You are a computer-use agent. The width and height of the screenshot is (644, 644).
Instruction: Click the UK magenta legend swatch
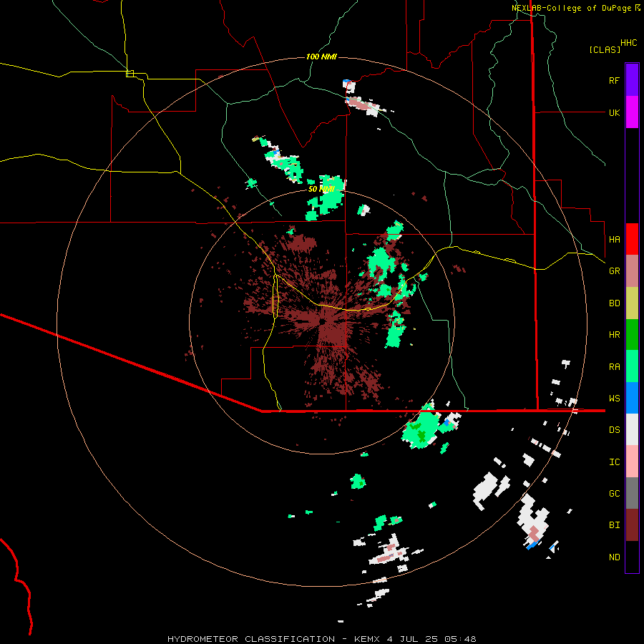coord(632,112)
